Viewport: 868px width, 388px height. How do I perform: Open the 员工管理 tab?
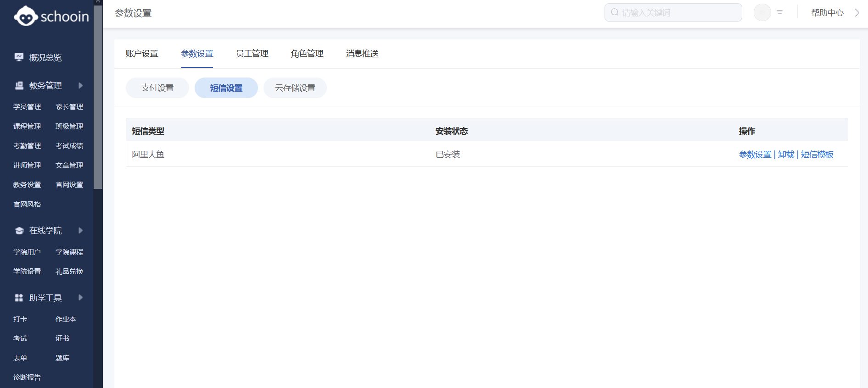click(x=252, y=54)
